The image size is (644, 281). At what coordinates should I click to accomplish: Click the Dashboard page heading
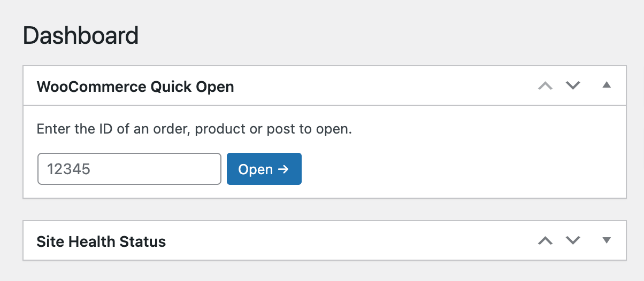point(81,36)
